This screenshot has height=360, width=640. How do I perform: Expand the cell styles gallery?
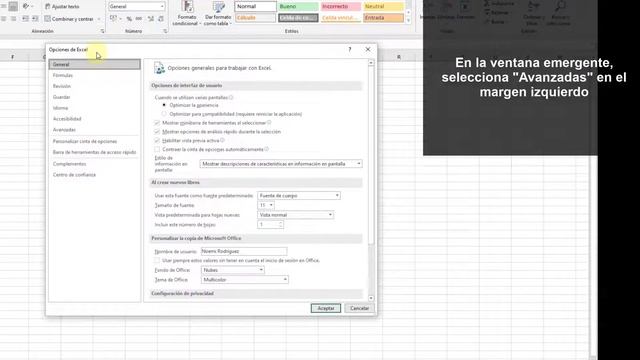tap(409, 20)
